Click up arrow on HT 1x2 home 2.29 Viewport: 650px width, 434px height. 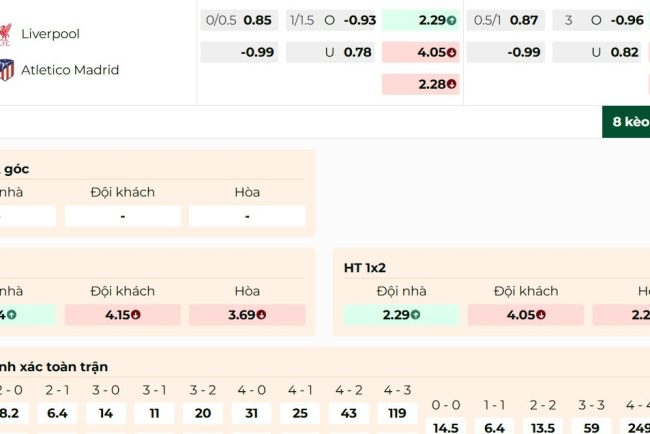415,315
